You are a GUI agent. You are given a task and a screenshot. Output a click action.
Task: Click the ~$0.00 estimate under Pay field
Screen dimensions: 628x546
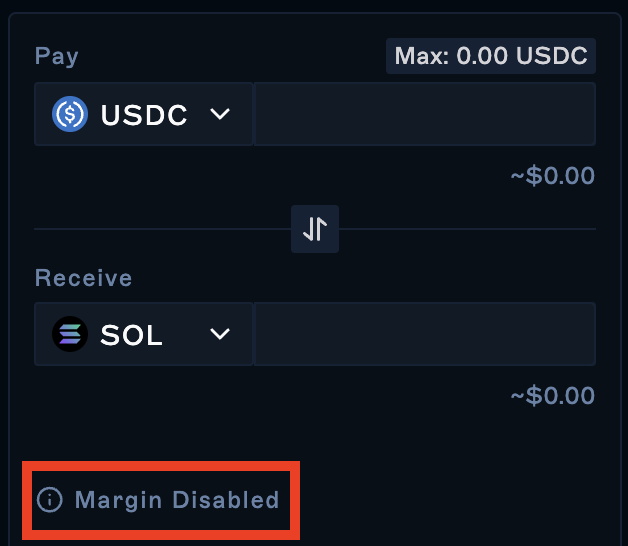point(552,177)
